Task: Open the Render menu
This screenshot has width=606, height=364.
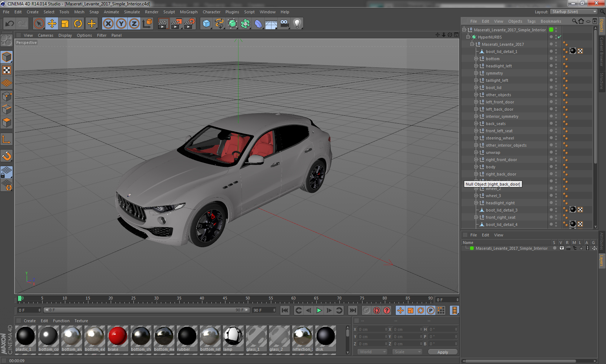Action: [151, 12]
